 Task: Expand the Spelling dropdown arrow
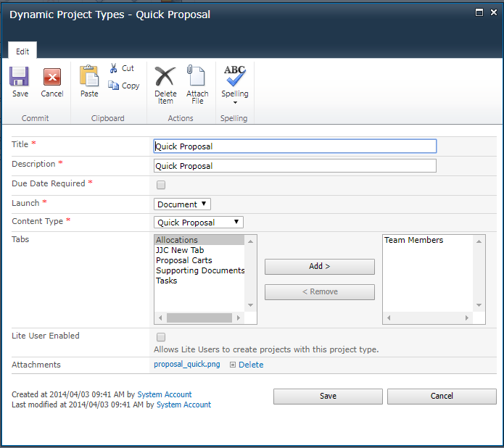coord(235,102)
